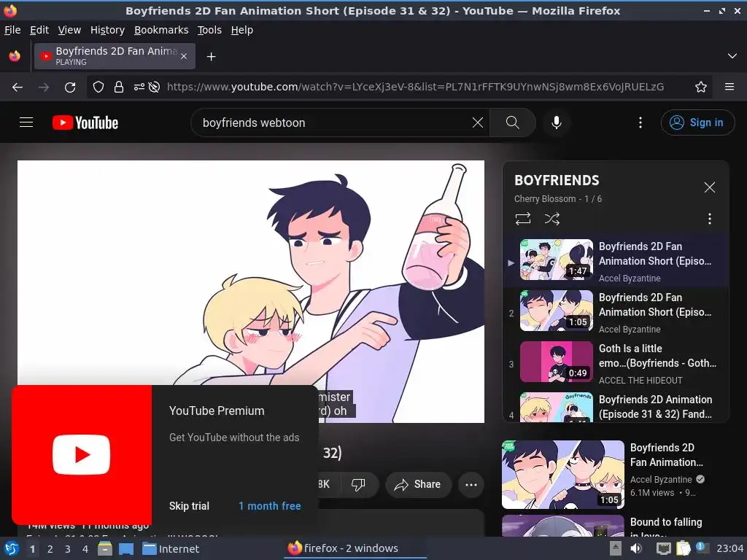
Task: Start voice search with the microphone
Action: click(x=556, y=122)
